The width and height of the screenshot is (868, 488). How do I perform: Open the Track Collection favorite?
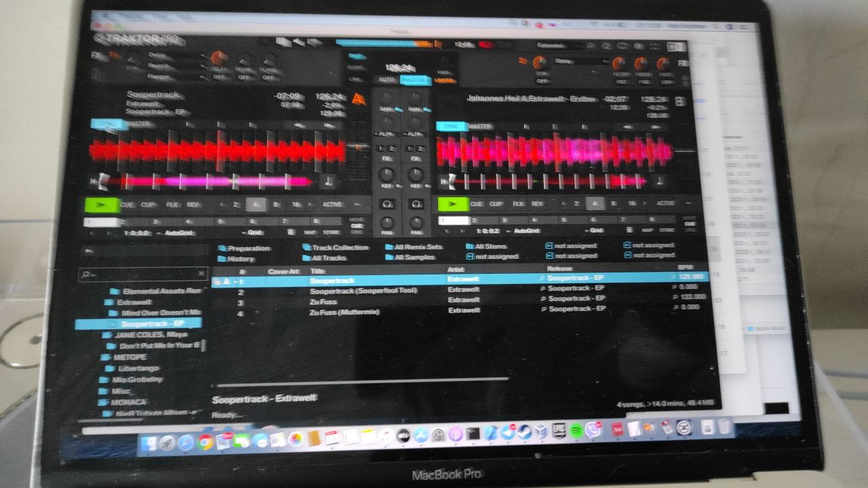(x=336, y=248)
